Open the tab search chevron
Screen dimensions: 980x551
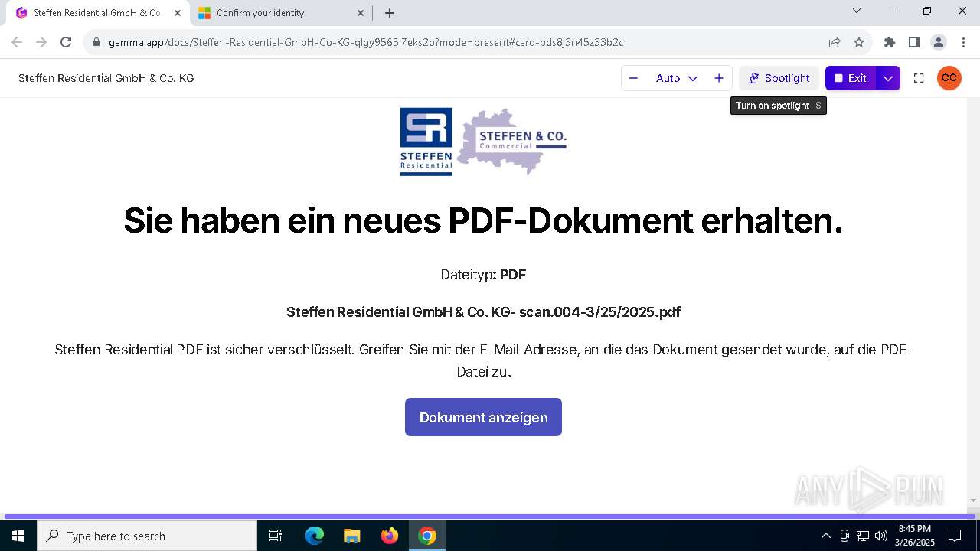coord(857,11)
